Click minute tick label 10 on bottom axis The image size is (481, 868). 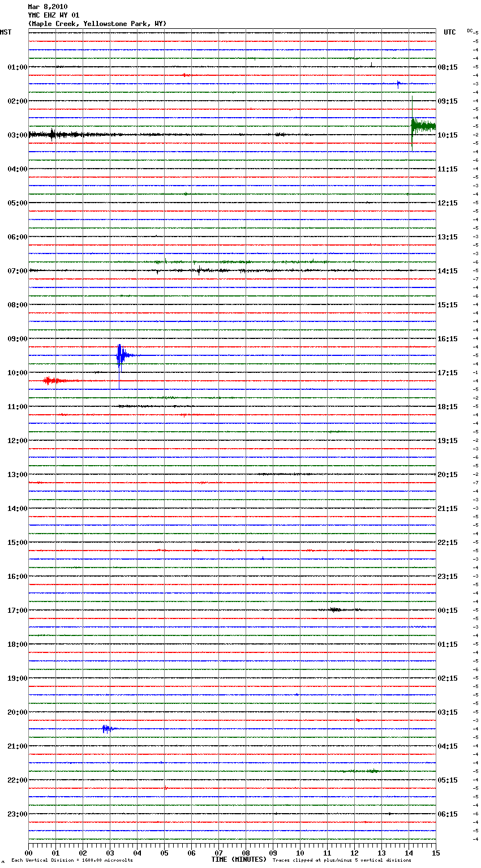tap(300, 853)
